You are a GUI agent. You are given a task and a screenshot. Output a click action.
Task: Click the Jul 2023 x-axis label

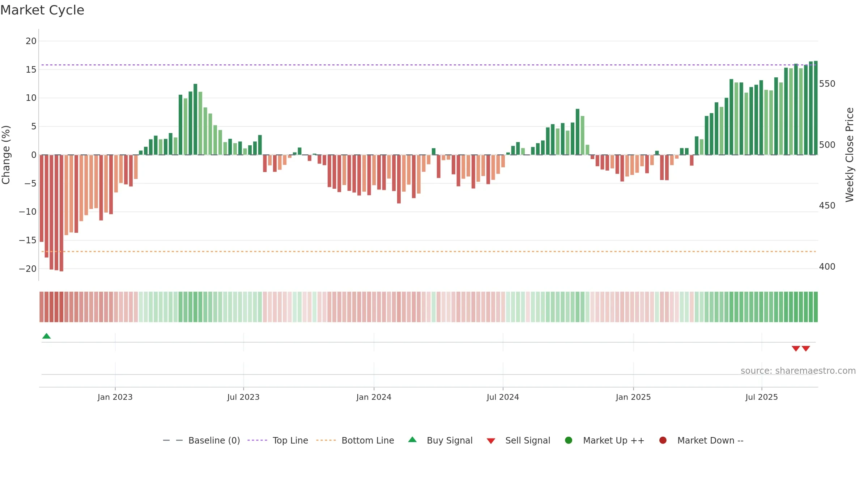[243, 397]
